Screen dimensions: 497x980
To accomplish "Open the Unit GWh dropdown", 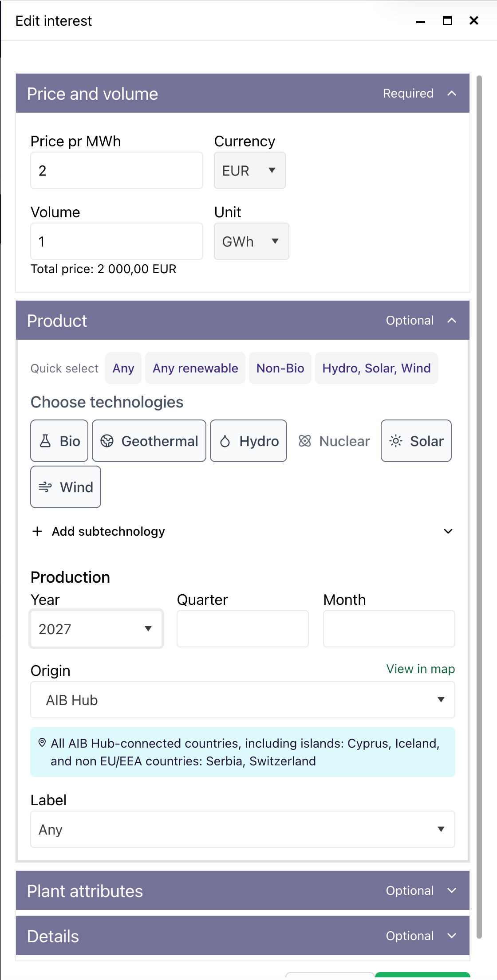I will tap(251, 242).
